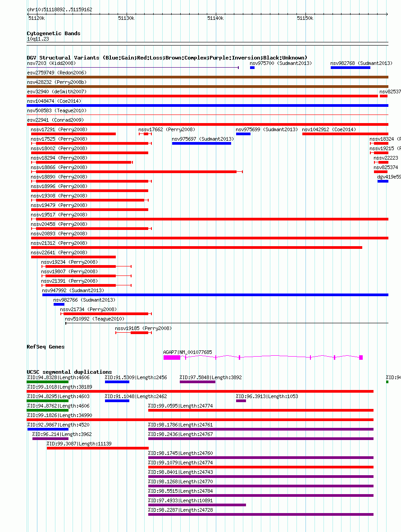Image resolution: width=401 pixels, height=532 pixels.
Task: Click the 51130k ruler position label
Action: (126, 18)
